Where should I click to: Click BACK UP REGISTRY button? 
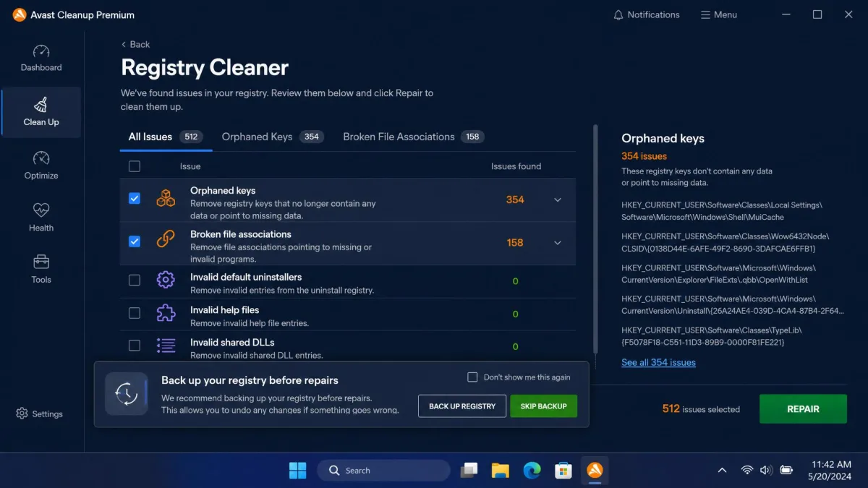coord(462,406)
